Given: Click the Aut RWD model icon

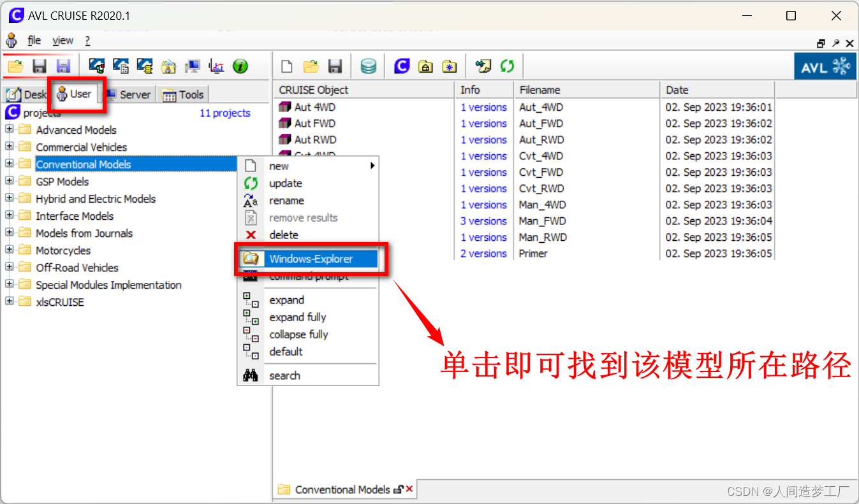Looking at the screenshot, I should click(x=285, y=140).
